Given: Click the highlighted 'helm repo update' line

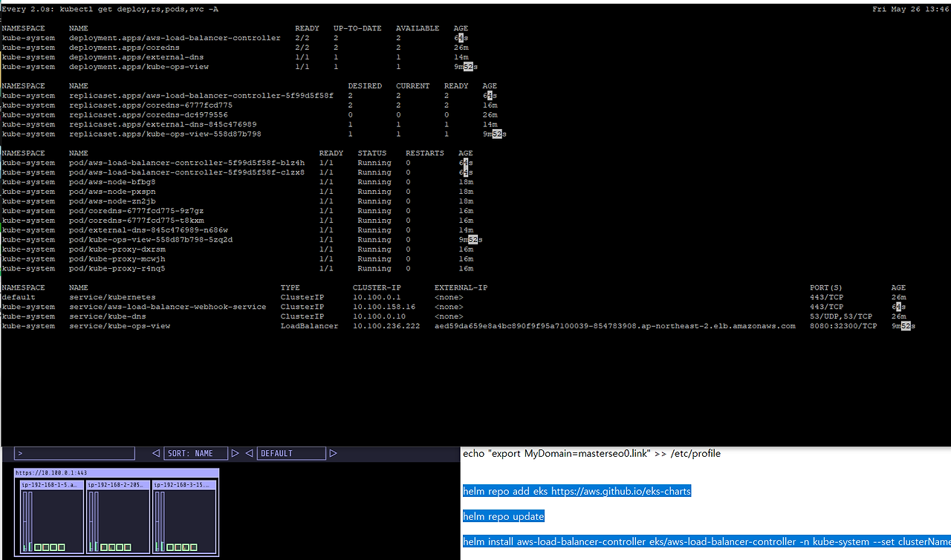Looking at the screenshot, I should (x=504, y=516).
